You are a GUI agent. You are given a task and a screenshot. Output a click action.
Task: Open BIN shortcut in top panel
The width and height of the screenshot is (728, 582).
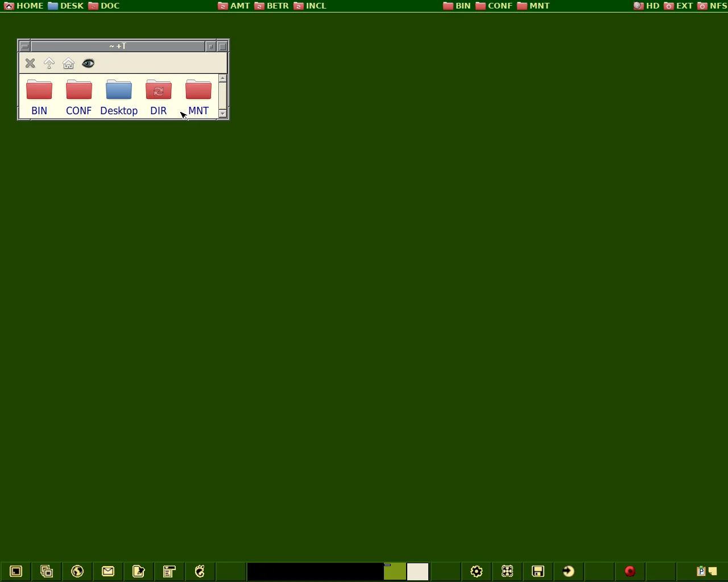coord(457,6)
